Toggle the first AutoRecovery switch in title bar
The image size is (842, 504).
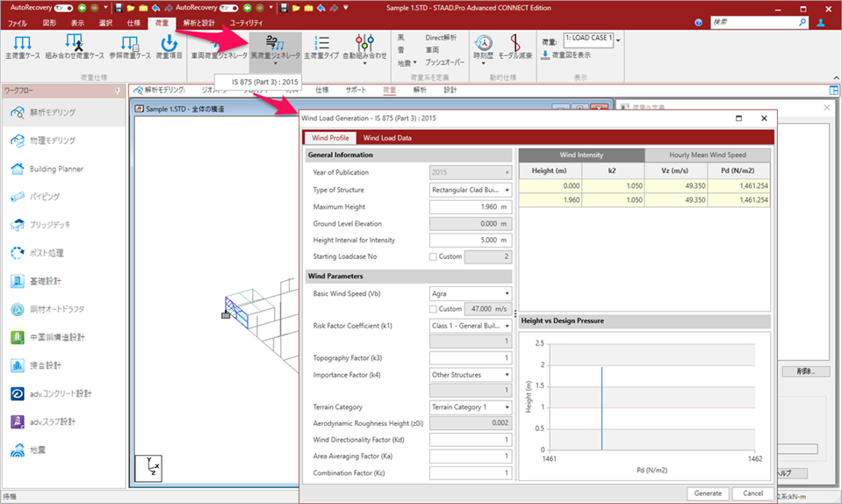pyautogui.click(x=63, y=8)
